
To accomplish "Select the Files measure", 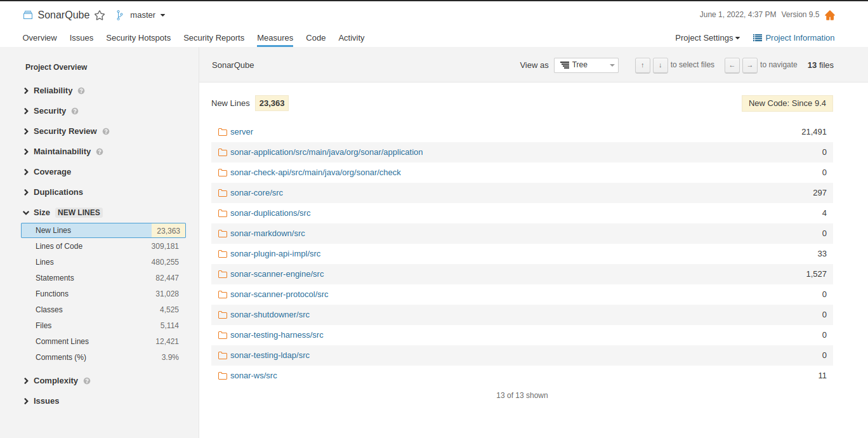I will point(103,326).
